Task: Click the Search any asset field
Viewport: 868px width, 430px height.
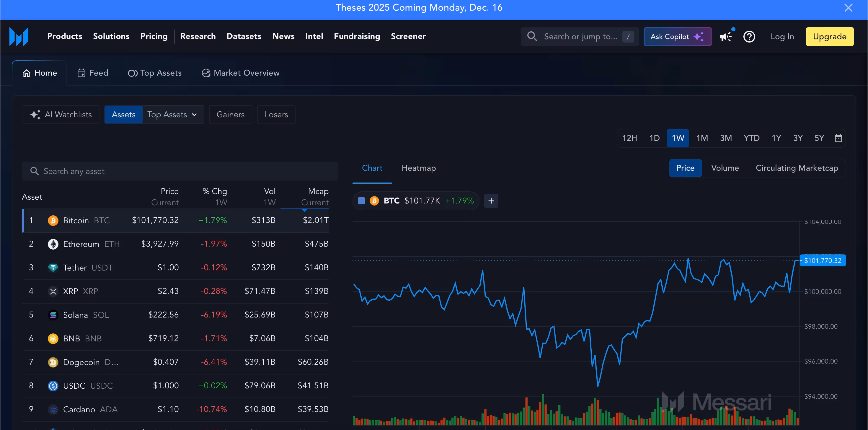Action: (180, 171)
